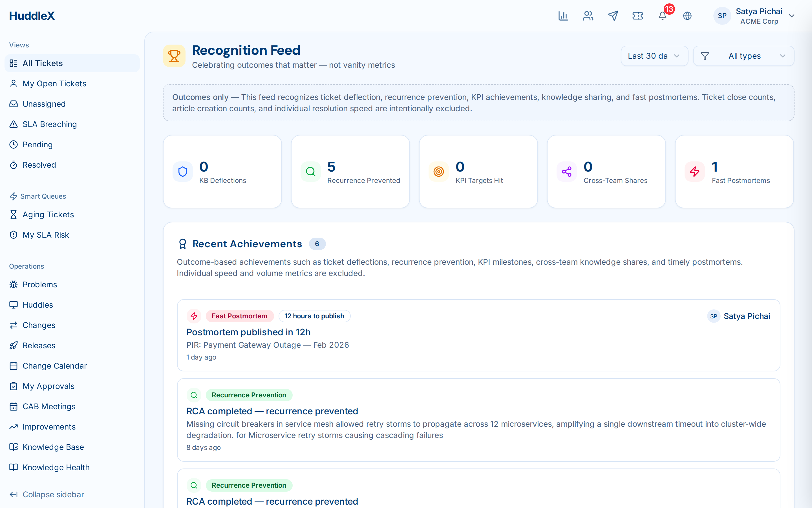The height and width of the screenshot is (508, 812).
Task: Open the Resolved view
Action: tap(72, 165)
